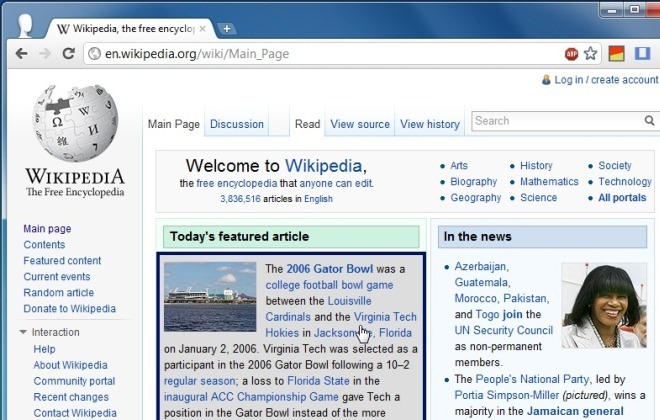The width and height of the screenshot is (660, 420).
Task: Click the regular season link
Action: (200, 381)
